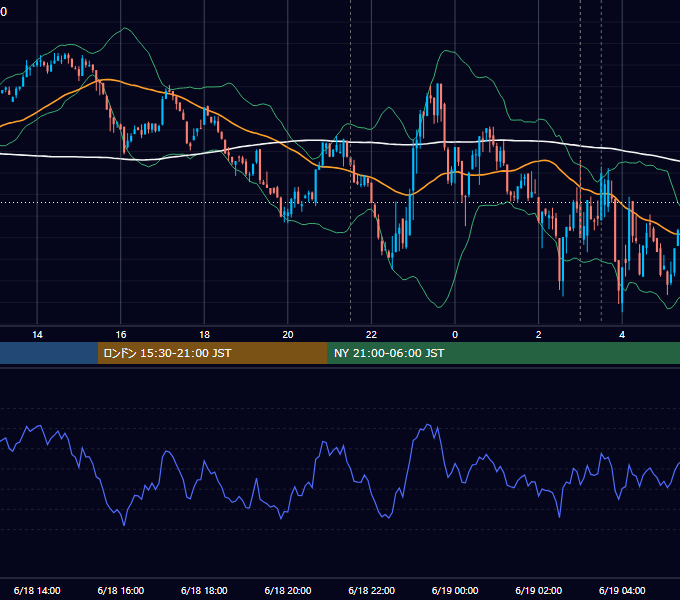The width and height of the screenshot is (680, 600).
Task: Click the 6/18 20:00 date label
Action: coord(288,590)
